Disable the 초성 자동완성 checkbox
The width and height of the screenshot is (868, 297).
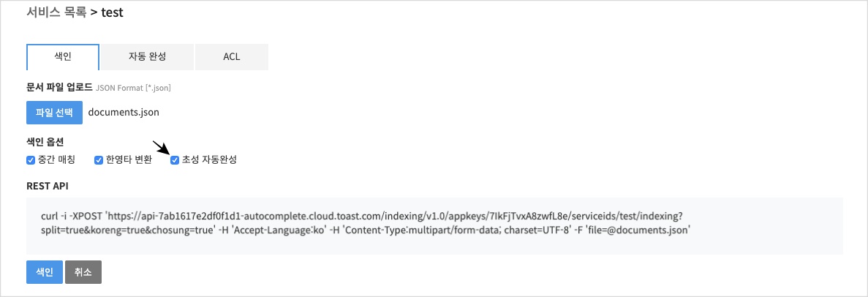[174, 160]
